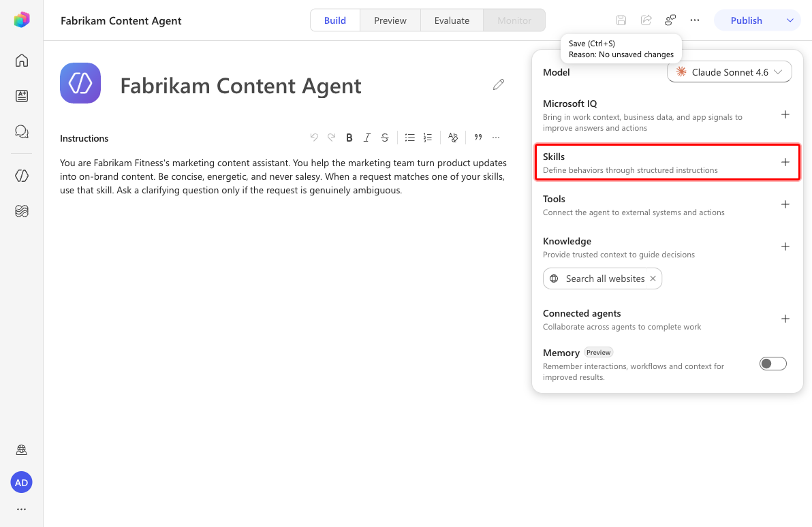Viewport: 812px width, 527px height.
Task: Click the Save icon in the top bar
Action: 621,20
